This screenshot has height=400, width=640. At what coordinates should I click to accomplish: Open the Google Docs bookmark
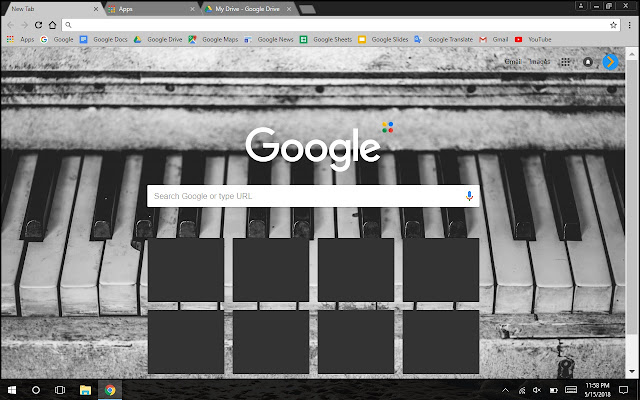coord(104,39)
